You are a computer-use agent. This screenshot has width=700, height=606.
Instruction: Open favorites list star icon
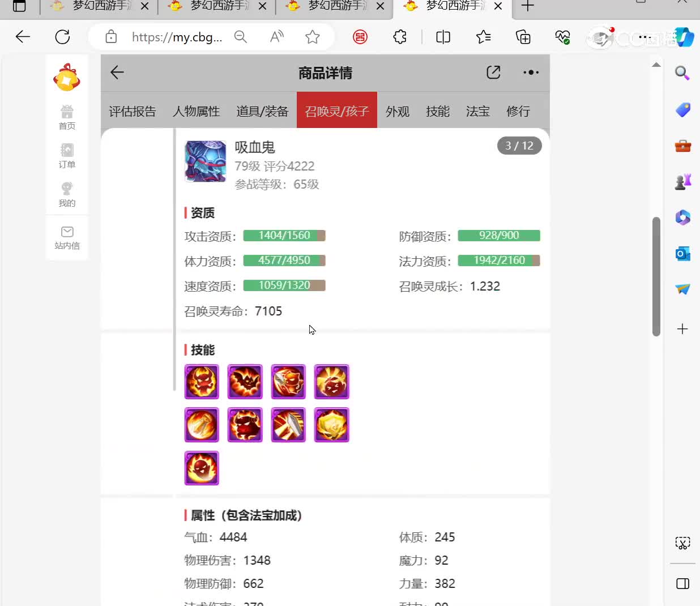[483, 37]
